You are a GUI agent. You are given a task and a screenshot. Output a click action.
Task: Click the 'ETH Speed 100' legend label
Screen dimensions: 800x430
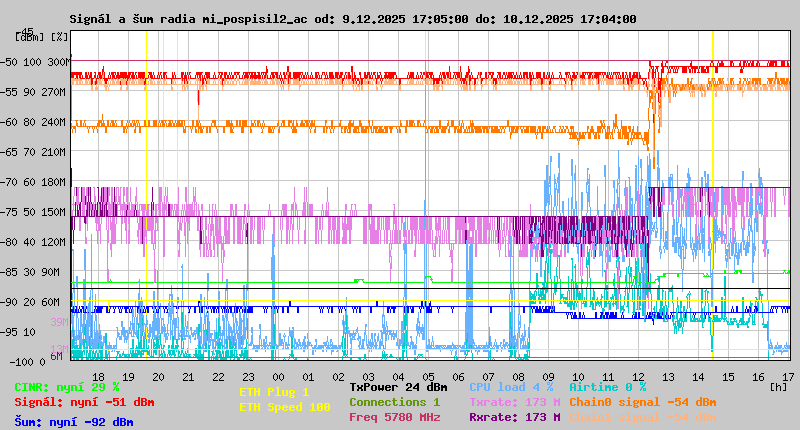[x=284, y=407]
